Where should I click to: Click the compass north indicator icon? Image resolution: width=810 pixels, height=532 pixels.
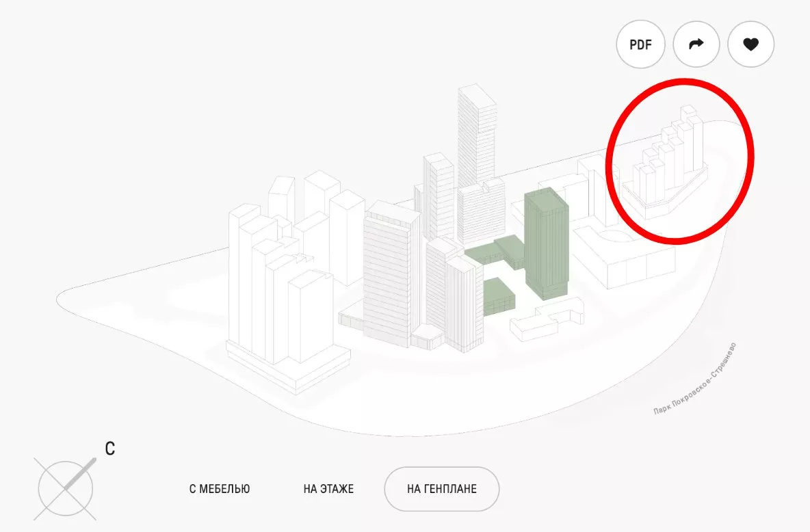pos(66,489)
